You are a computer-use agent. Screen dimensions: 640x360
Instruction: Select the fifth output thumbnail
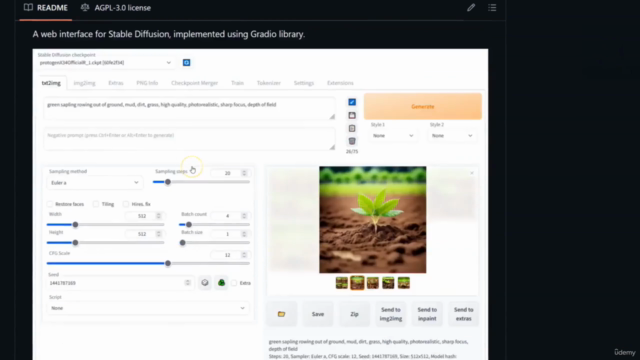(404, 282)
